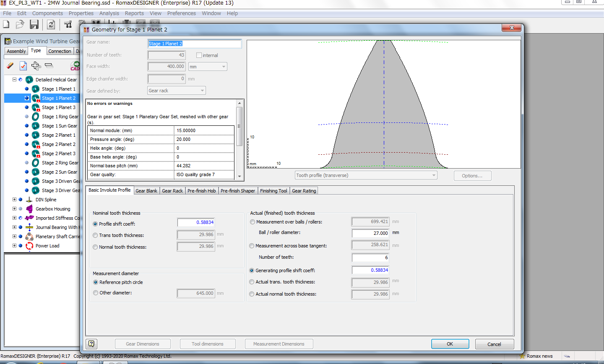
Task: Open the Gear defined by dropdown
Action: [x=177, y=91]
